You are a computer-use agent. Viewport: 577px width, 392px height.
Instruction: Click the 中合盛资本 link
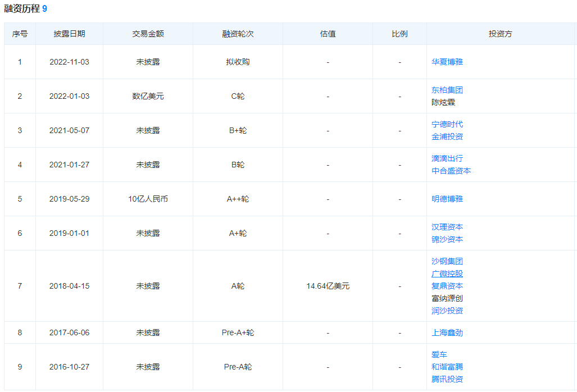pyautogui.click(x=451, y=171)
